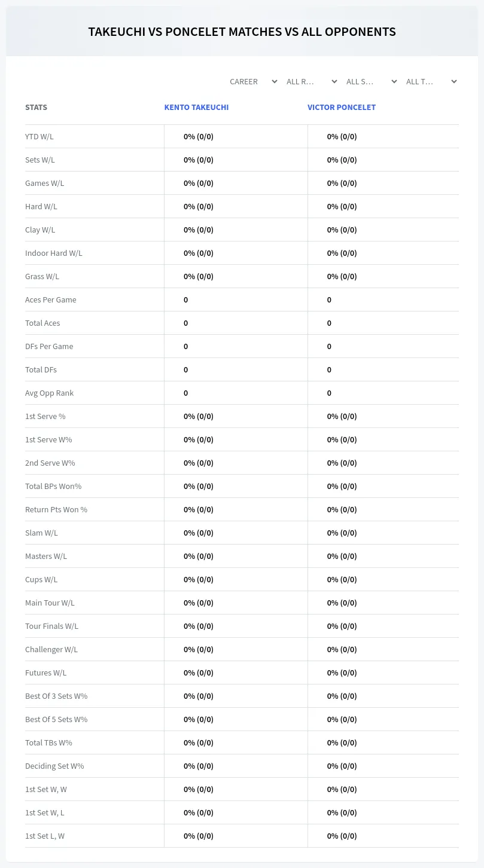Click Poncelet's Total BPs Won% value

tap(342, 486)
